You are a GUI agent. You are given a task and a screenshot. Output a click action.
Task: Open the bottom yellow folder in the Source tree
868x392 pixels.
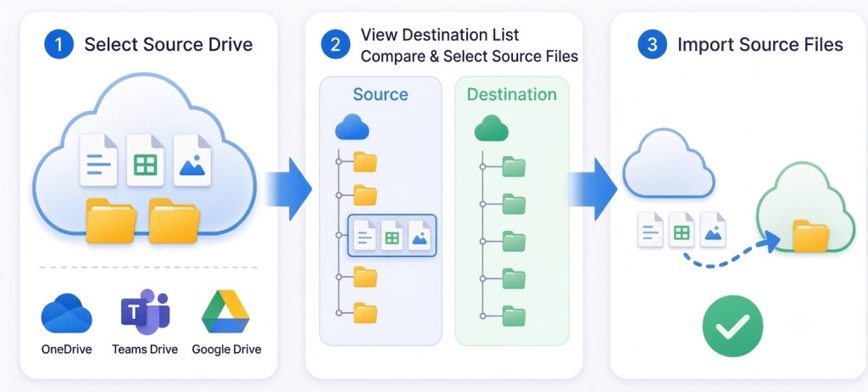coord(364,313)
